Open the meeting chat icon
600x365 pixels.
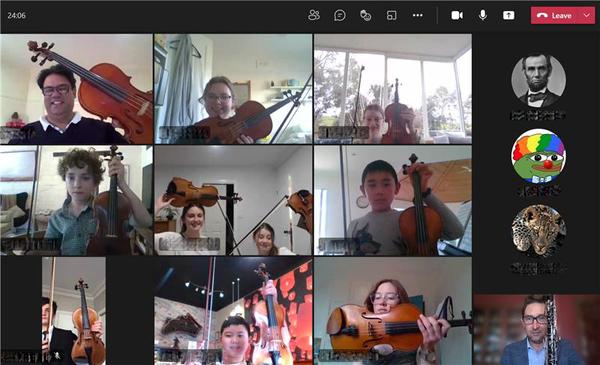click(340, 15)
